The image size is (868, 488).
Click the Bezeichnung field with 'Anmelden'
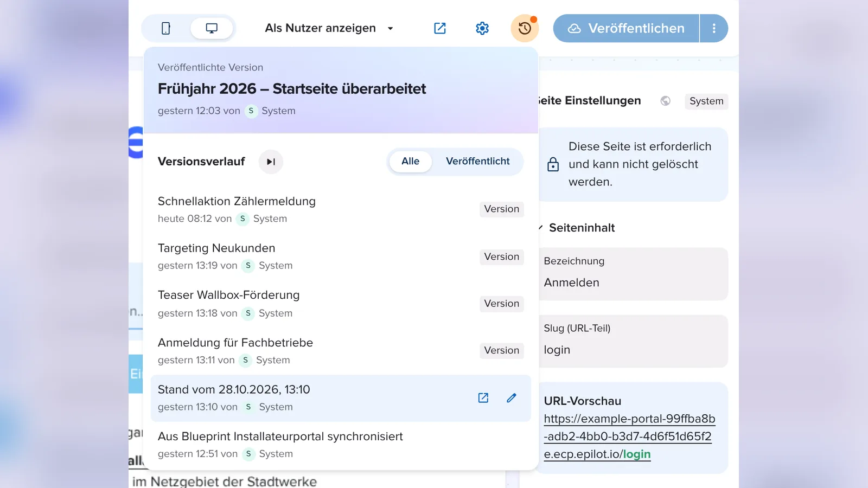tap(633, 274)
